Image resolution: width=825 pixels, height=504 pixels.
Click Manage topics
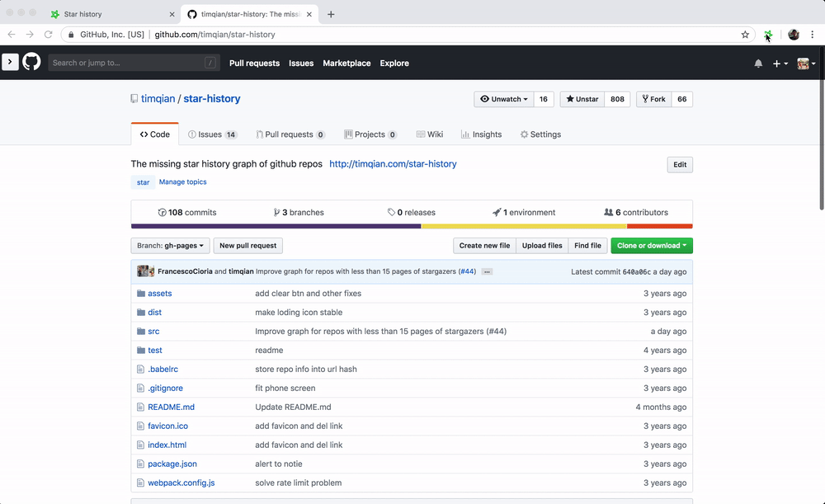tap(182, 182)
